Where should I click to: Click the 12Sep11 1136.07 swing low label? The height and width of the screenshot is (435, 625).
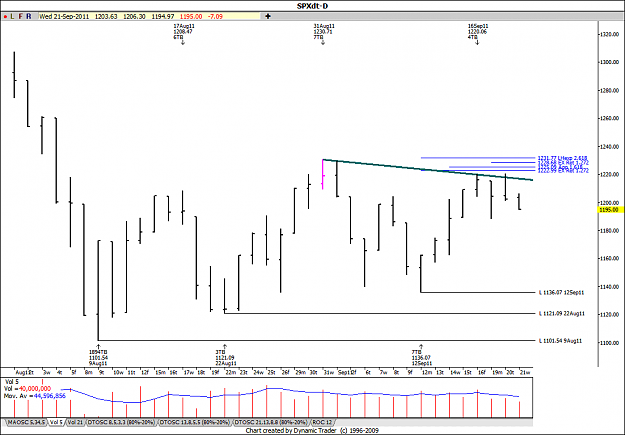422,358
